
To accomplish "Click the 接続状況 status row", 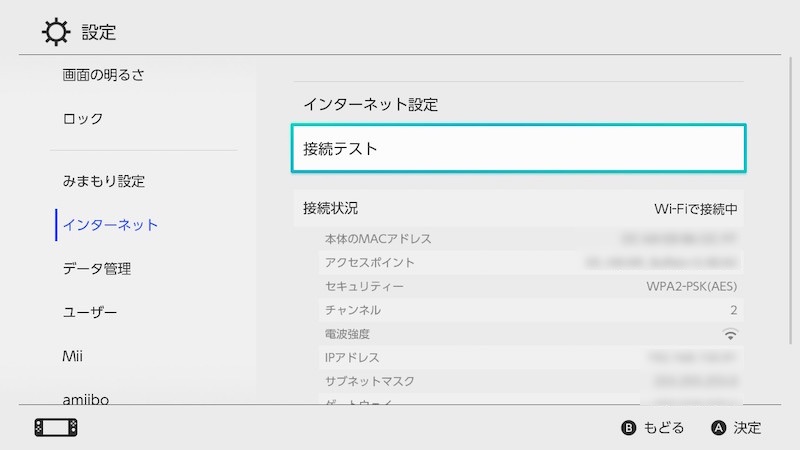I will 519,209.
